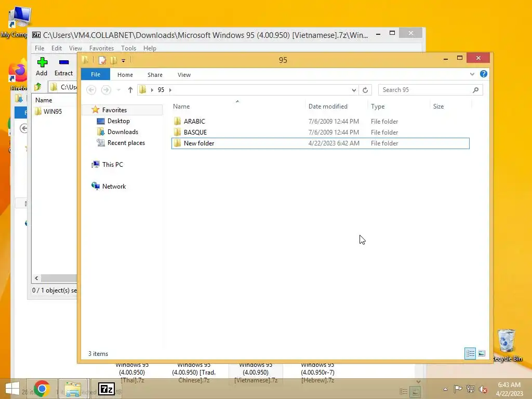Click the 95 breadcrumb in address bar
This screenshot has height=399, width=532.
tap(161, 90)
